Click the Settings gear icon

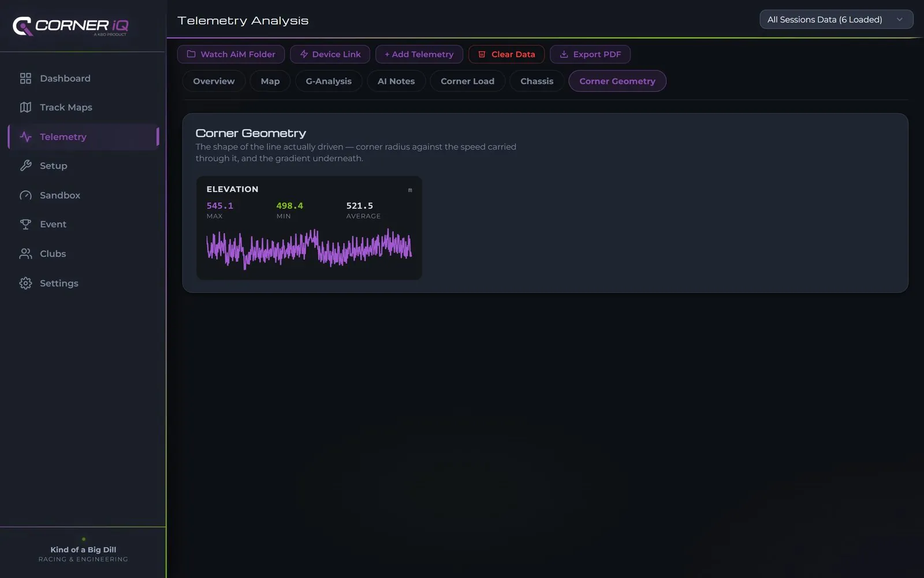point(25,283)
